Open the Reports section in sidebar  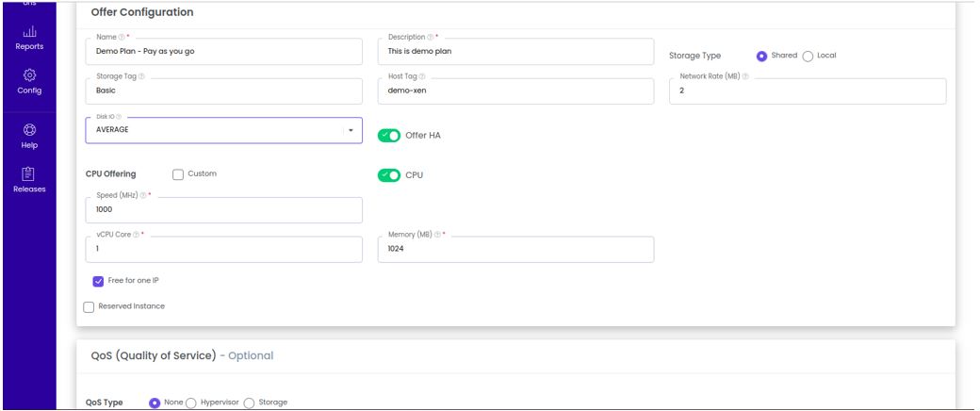[x=29, y=38]
